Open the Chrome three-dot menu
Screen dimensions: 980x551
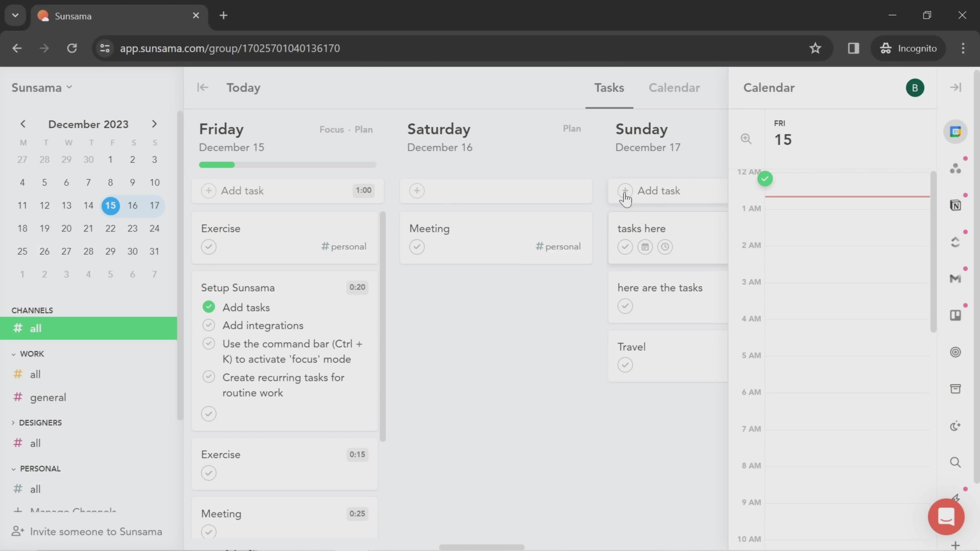click(x=963, y=48)
